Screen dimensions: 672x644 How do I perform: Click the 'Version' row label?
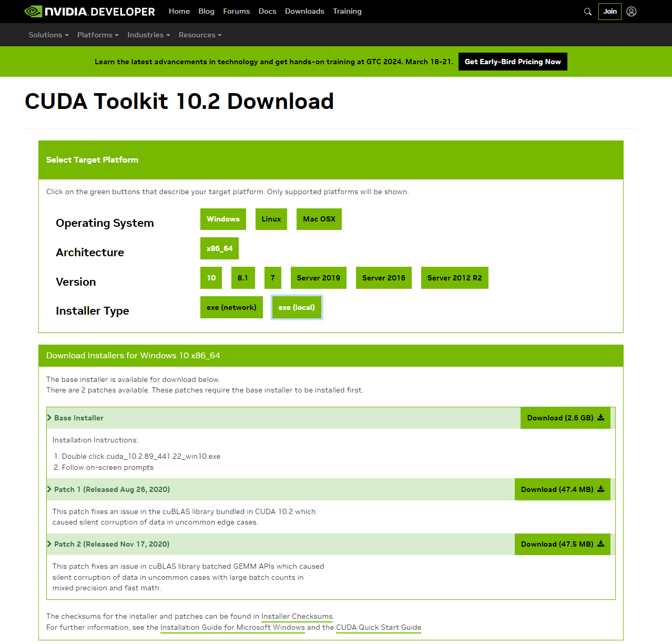76,282
